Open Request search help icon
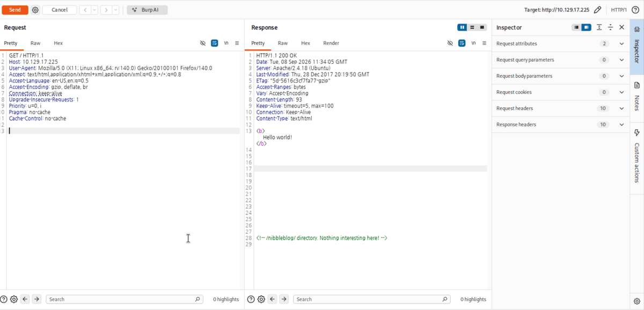 click(x=4, y=299)
